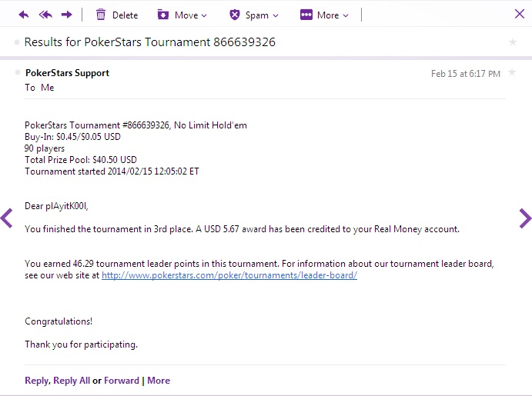Click the More three-dots icon
The image size is (532, 396).
point(306,15)
